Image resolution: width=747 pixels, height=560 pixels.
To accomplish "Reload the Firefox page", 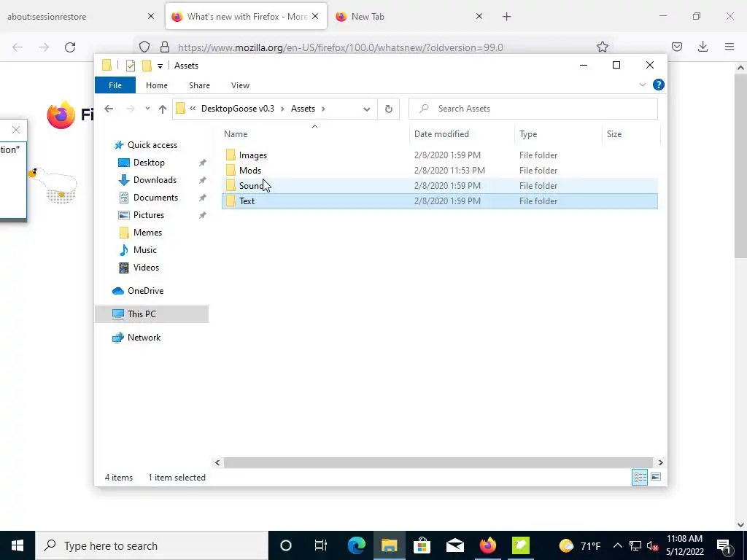I will 70,47.
